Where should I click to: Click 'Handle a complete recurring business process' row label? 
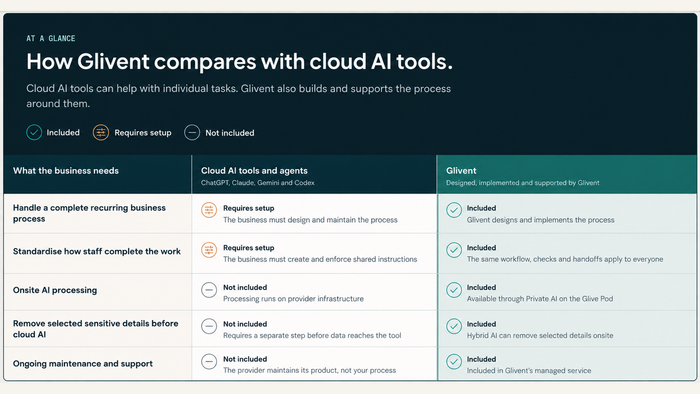(x=89, y=213)
